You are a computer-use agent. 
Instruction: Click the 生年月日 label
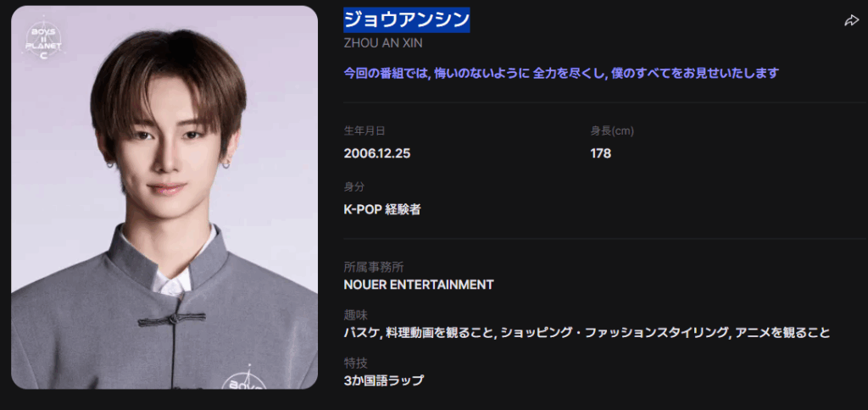pos(364,131)
